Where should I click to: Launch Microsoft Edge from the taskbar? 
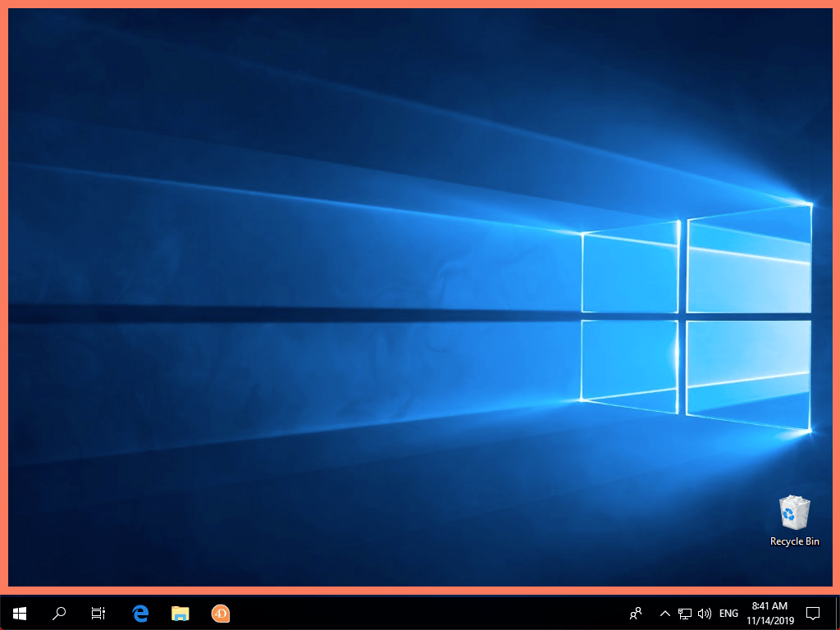pos(140,614)
